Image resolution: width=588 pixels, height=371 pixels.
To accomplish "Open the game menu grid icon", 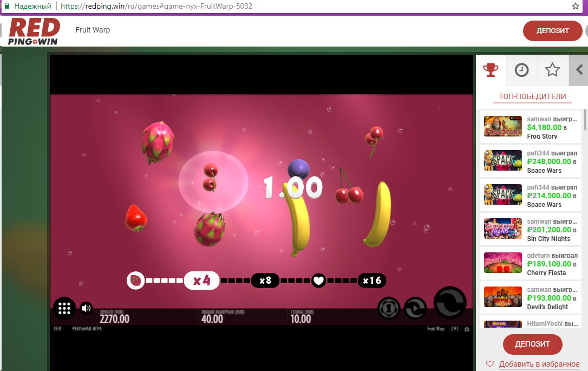I will 64,308.
